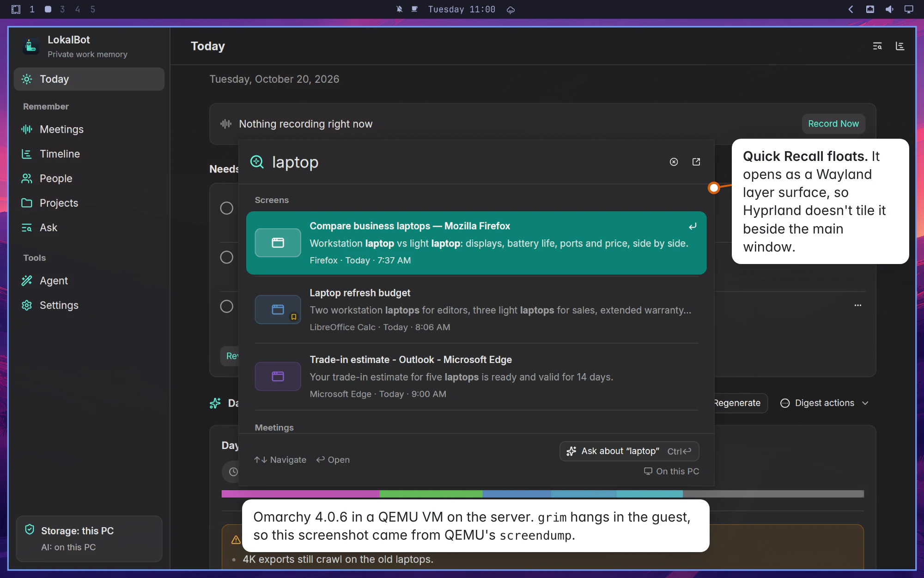
Task: Click the LibreOffice Calc result thumbnail
Action: coord(278,309)
